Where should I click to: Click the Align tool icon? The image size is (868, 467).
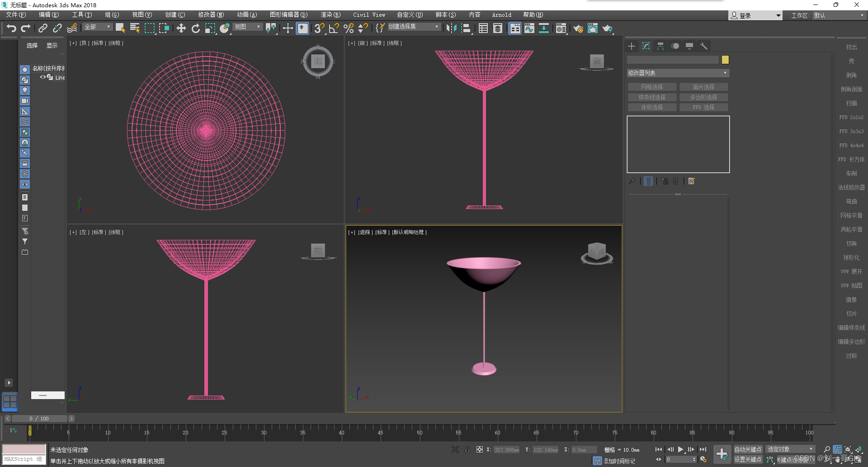coord(466,29)
